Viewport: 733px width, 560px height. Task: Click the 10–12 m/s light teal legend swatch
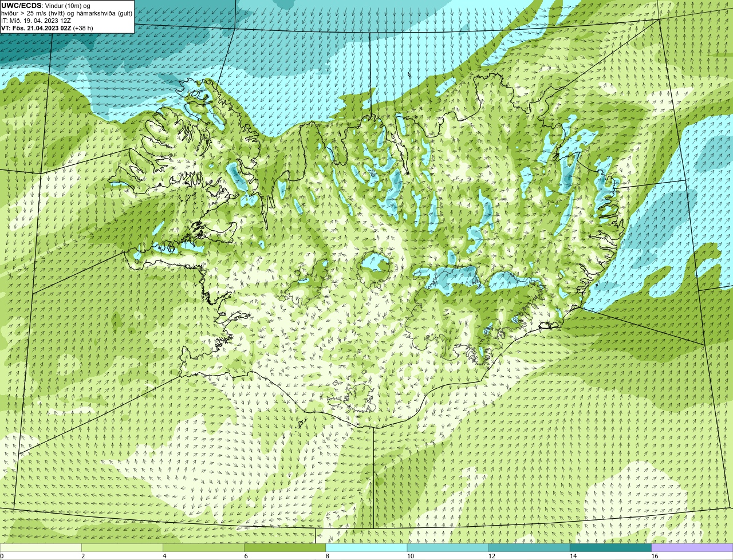448,547
